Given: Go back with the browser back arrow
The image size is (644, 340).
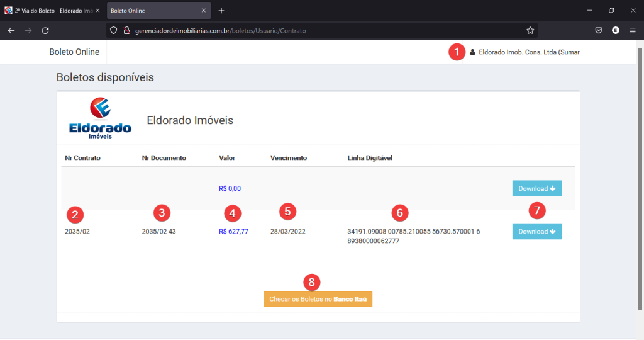Looking at the screenshot, I should tap(11, 30).
